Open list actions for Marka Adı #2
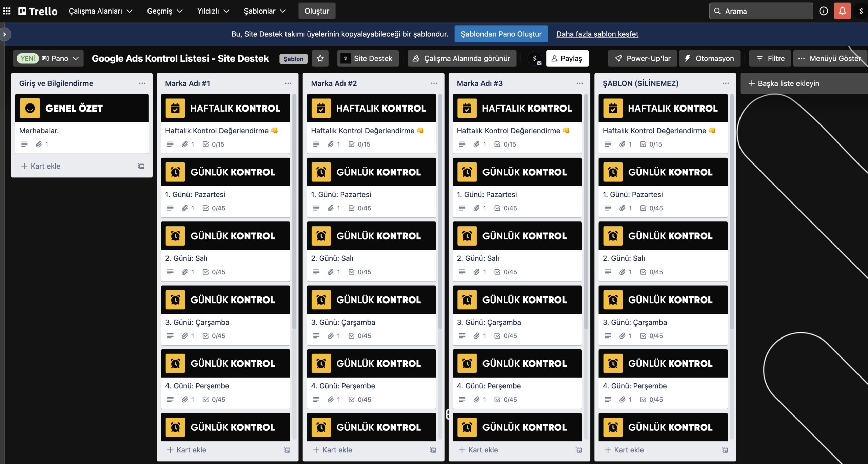868x464 pixels. point(434,83)
